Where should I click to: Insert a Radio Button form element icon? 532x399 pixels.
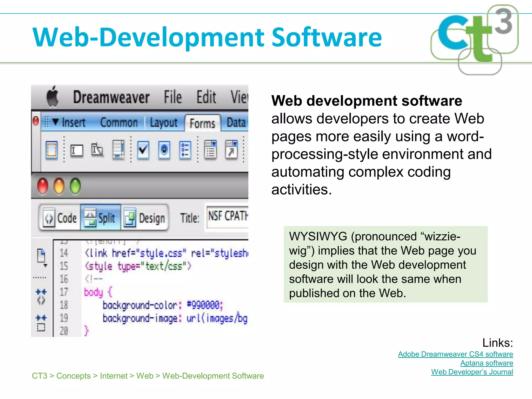pos(164,150)
